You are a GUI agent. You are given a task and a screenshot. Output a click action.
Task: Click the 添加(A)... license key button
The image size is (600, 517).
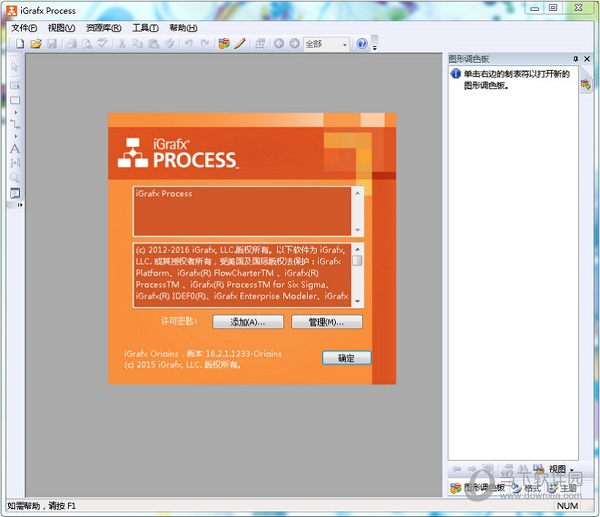point(248,322)
